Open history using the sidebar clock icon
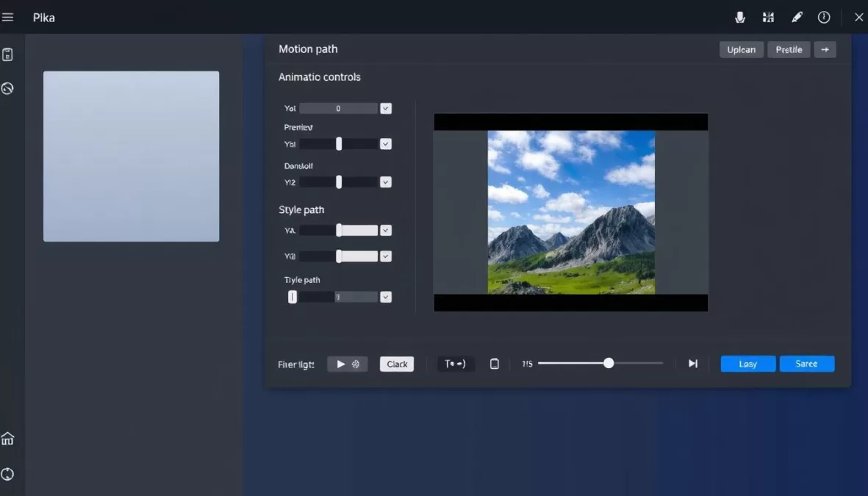Viewport: 868px width, 496px height. point(8,473)
